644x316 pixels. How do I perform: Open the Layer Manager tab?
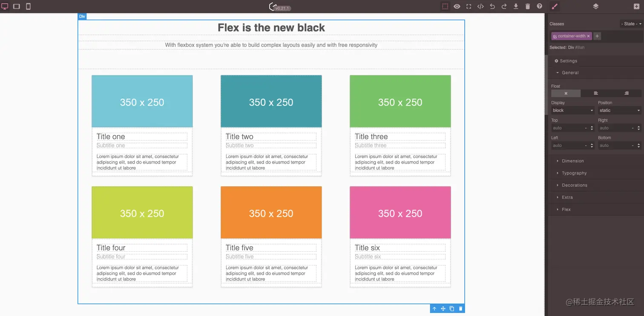tap(596, 6)
